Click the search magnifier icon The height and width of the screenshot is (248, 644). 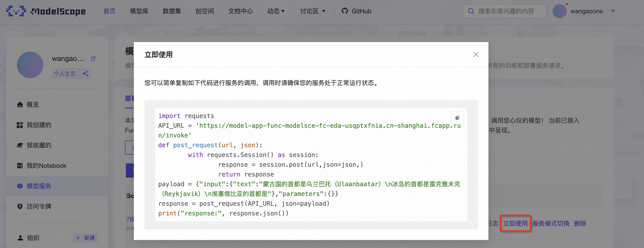click(471, 11)
